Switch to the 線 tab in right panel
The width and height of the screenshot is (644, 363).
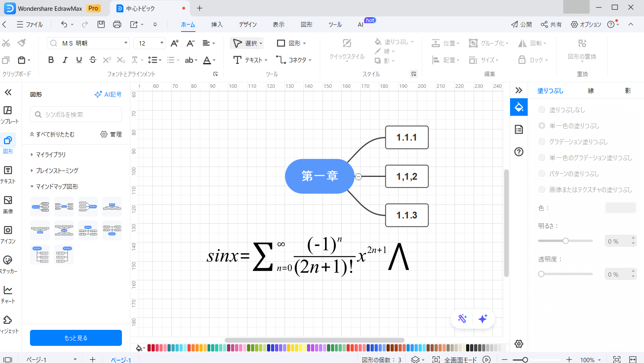591,91
